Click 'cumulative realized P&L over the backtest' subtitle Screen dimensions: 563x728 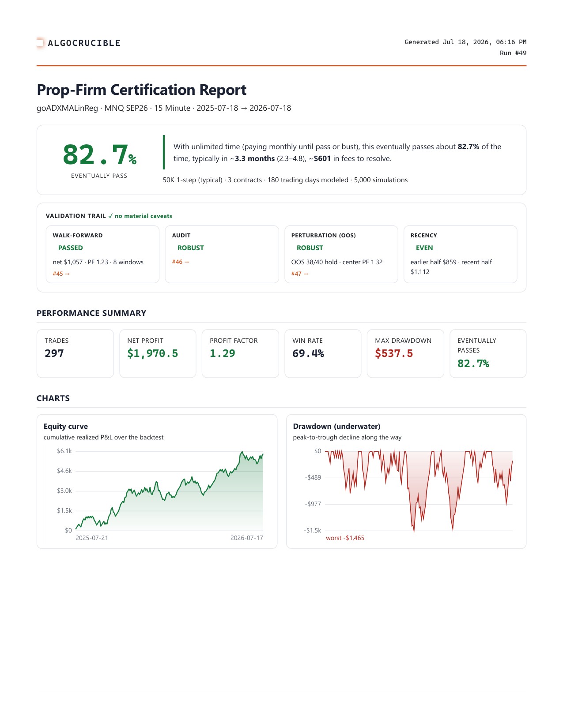coord(104,437)
